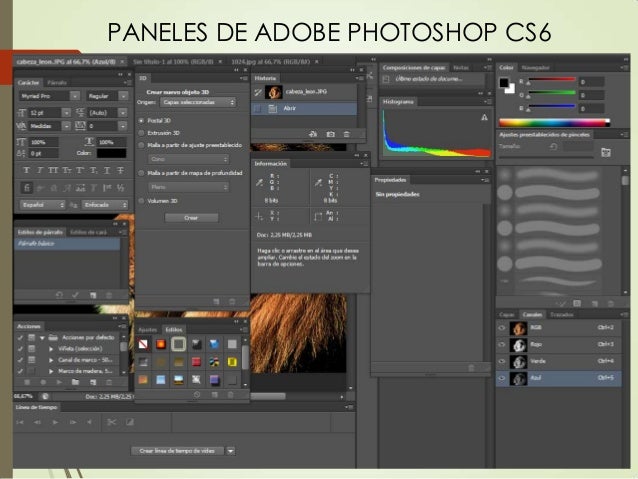Click the color spectrum ramp bar
The height and width of the screenshot is (479, 638).
(555, 122)
